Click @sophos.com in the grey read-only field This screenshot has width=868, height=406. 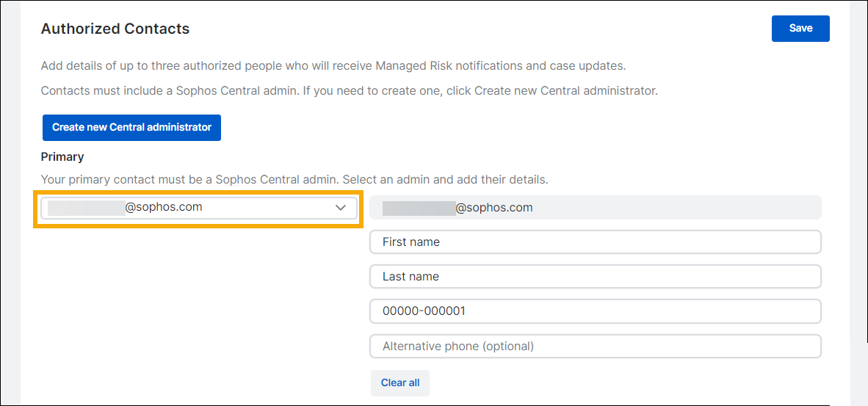click(494, 208)
